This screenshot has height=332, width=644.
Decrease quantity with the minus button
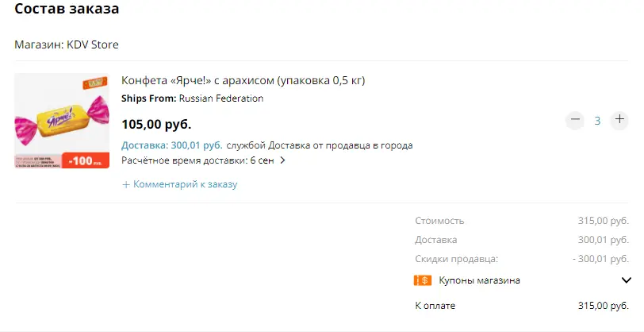point(575,121)
